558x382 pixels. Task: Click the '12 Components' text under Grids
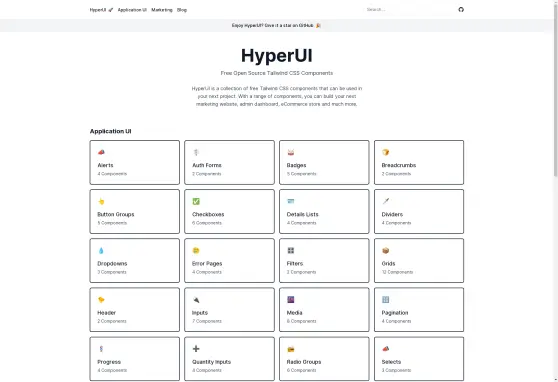397,272
